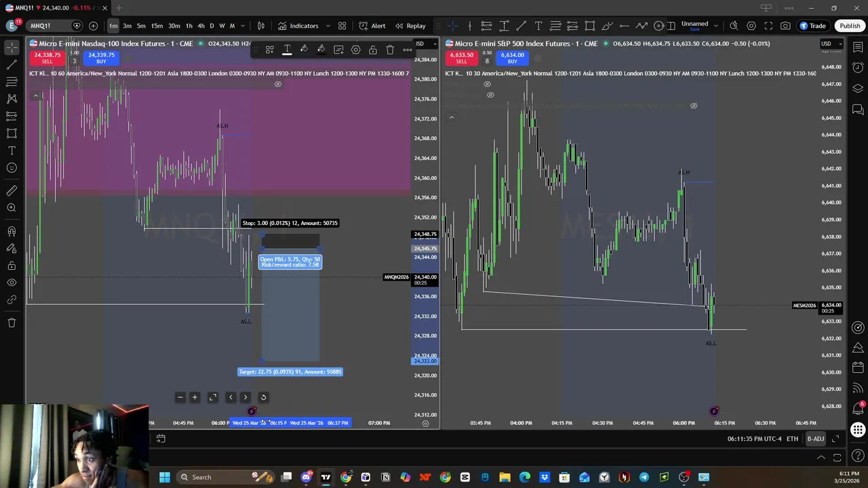Open the Trade panel
Screen dimensions: 868x488
pyautogui.click(x=812, y=26)
